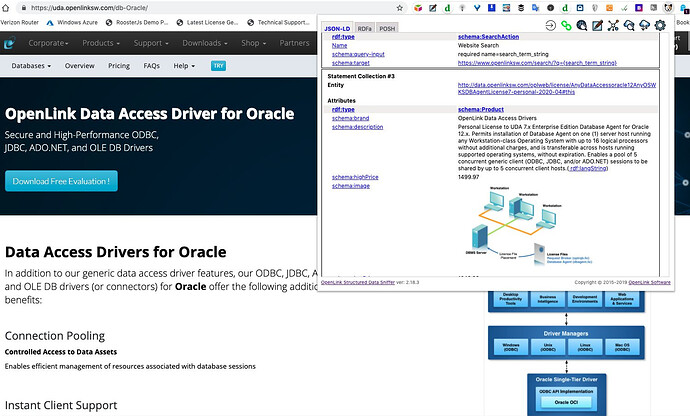Click the bookmark star in address bar
This screenshot has width=690, height=416.
[x=400, y=8]
